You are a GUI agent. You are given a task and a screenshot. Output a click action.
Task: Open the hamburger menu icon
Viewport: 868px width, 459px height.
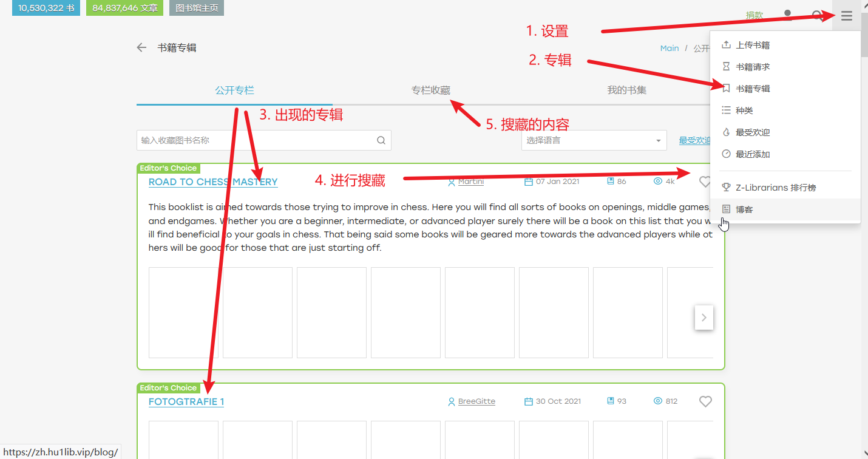click(846, 16)
